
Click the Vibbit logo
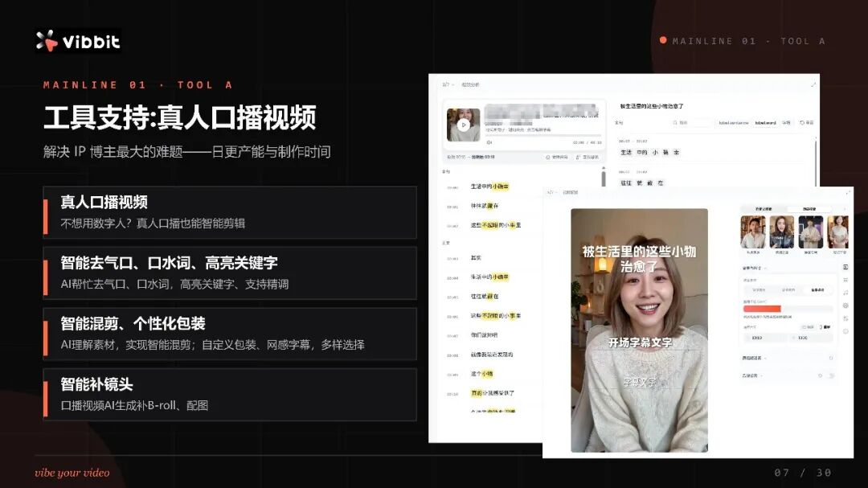pyautogui.click(x=78, y=40)
